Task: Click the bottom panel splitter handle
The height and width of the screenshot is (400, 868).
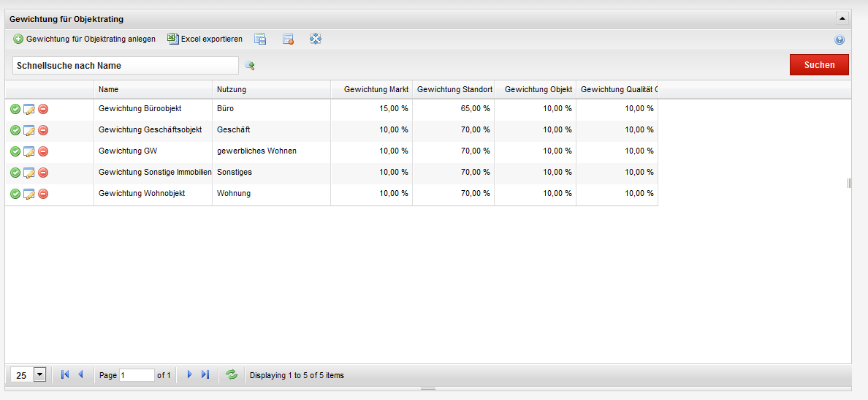Action: click(428, 389)
